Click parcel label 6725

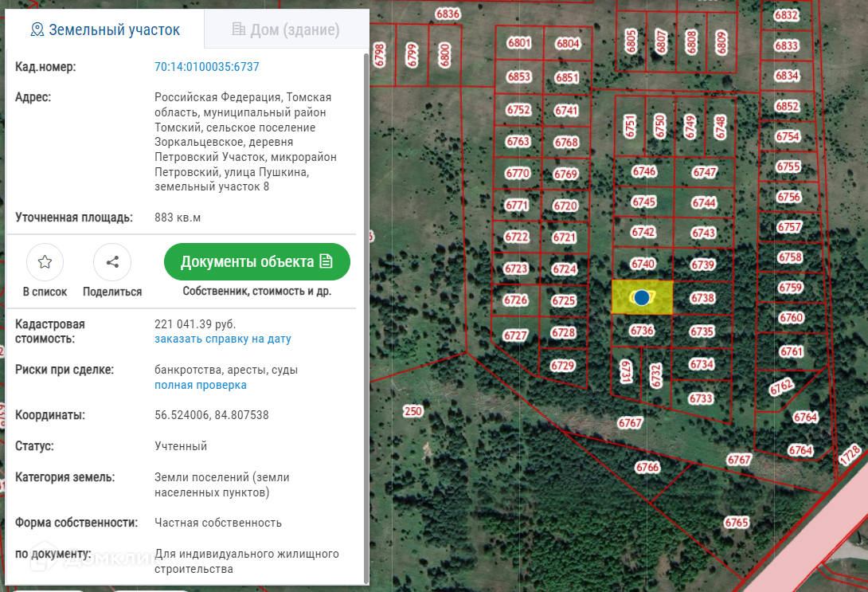click(564, 300)
